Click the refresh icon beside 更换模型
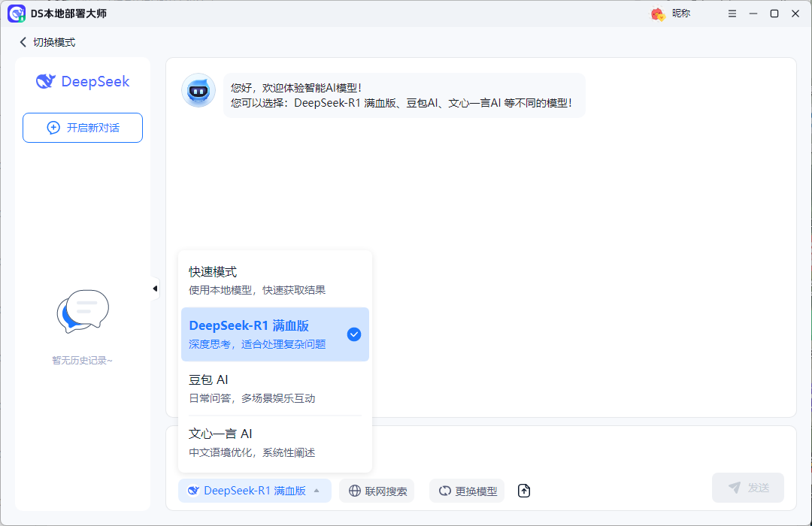The height and width of the screenshot is (526, 812). (x=444, y=491)
